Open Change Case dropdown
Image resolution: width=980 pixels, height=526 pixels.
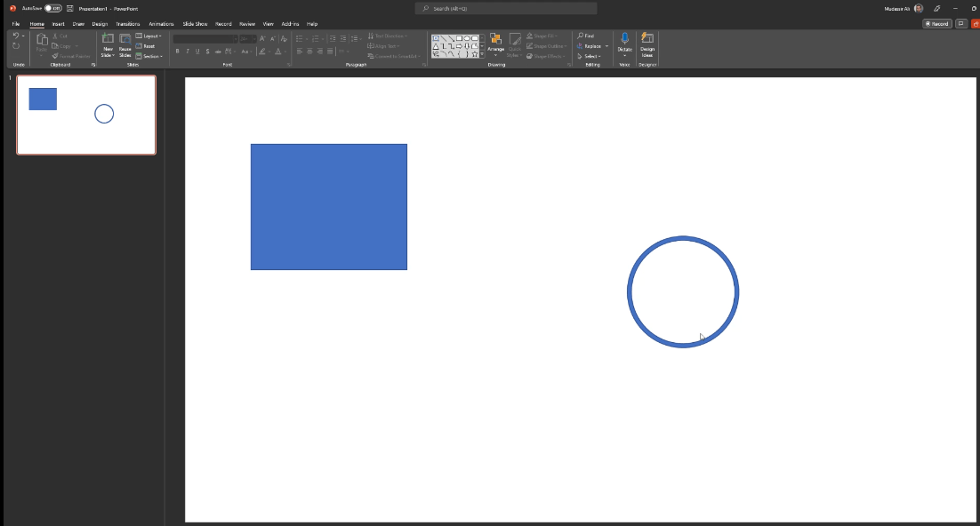pos(245,52)
